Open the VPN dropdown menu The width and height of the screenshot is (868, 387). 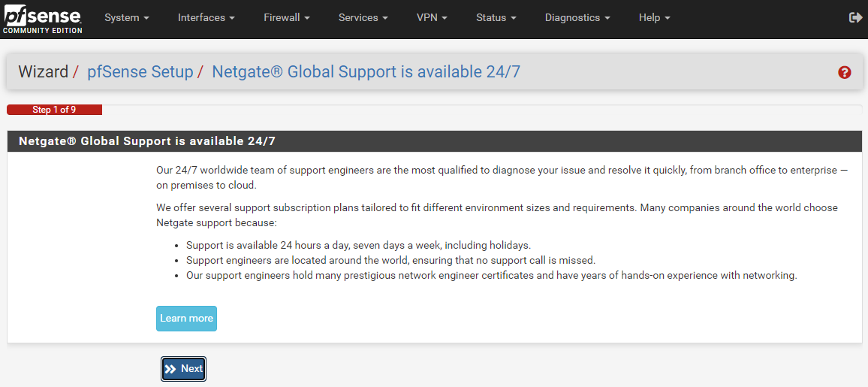(432, 18)
